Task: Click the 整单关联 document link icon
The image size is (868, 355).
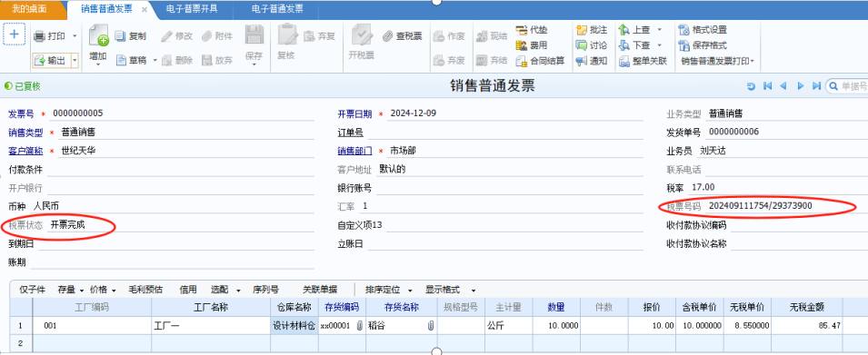Action: 624,61
